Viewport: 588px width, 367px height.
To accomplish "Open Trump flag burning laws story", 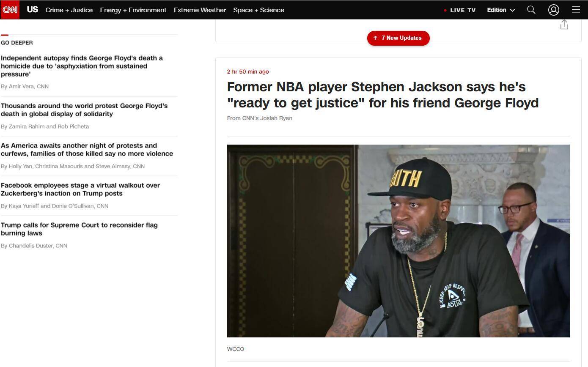I will (x=79, y=229).
